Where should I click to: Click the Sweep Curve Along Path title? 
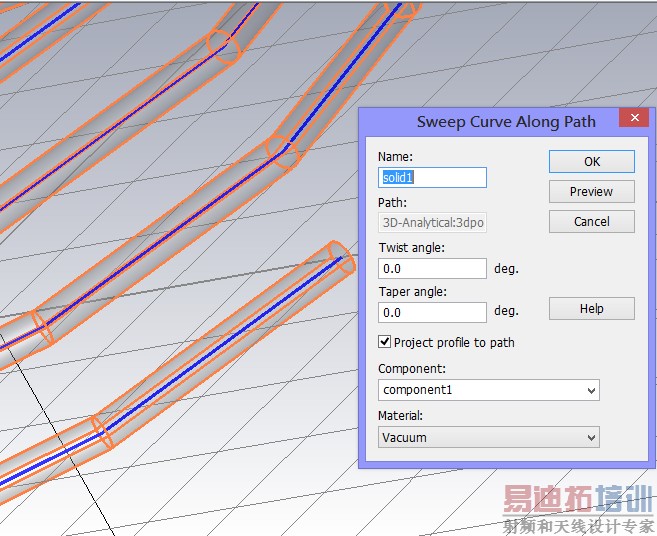[506, 122]
